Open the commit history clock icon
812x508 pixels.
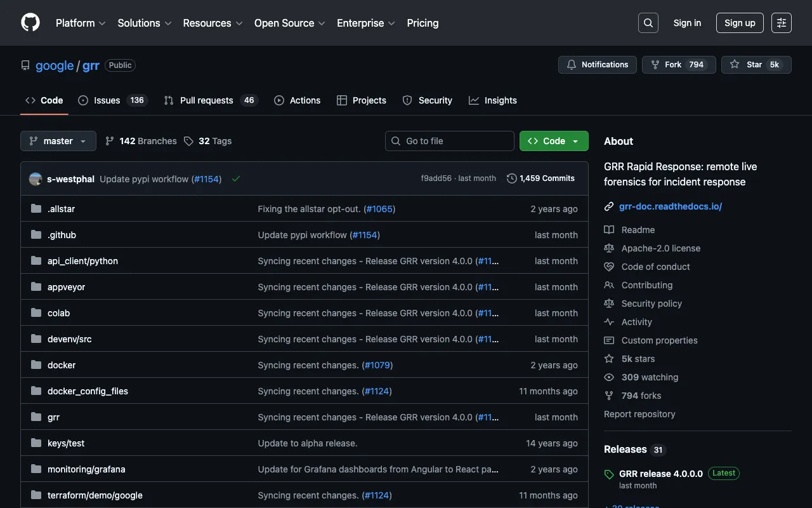512,178
